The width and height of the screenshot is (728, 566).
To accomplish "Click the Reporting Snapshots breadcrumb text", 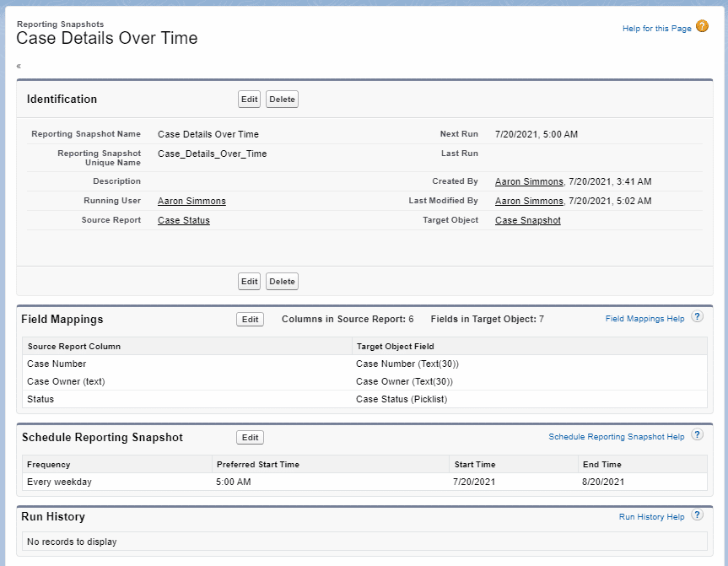I will (61, 24).
